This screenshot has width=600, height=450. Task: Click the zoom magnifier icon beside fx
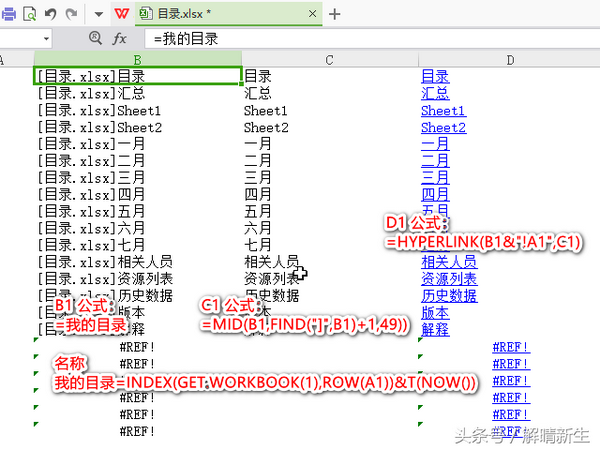point(95,38)
